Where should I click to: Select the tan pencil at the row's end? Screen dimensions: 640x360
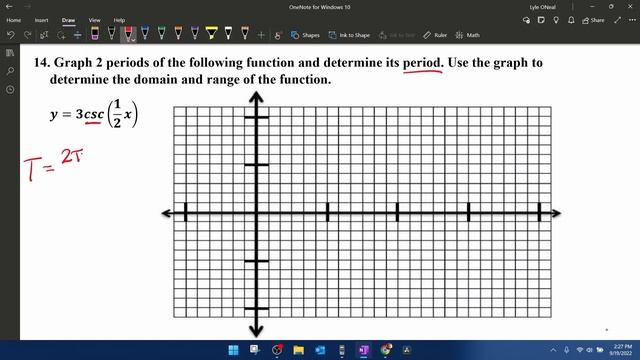(x=244, y=33)
